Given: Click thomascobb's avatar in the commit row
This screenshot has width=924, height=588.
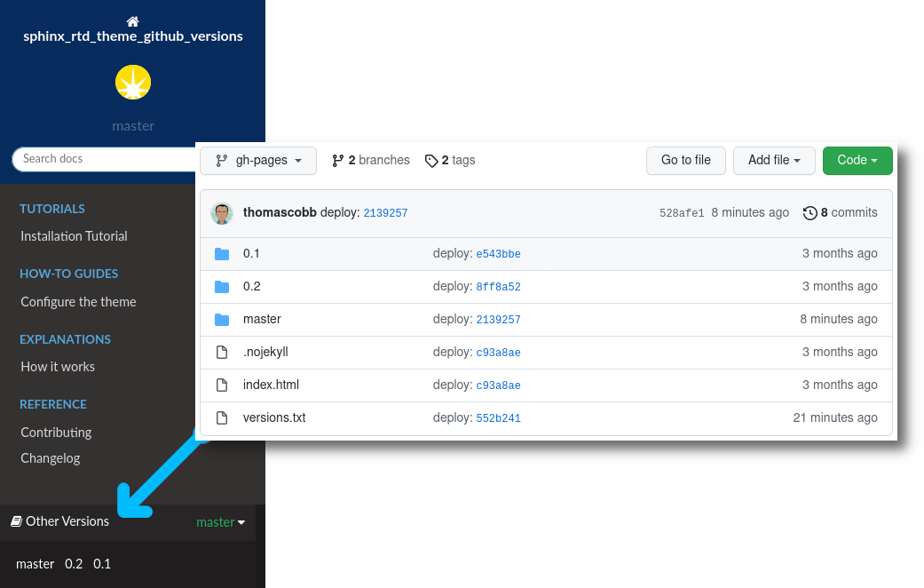Looking at the screenshot, I should pos(224,213).
